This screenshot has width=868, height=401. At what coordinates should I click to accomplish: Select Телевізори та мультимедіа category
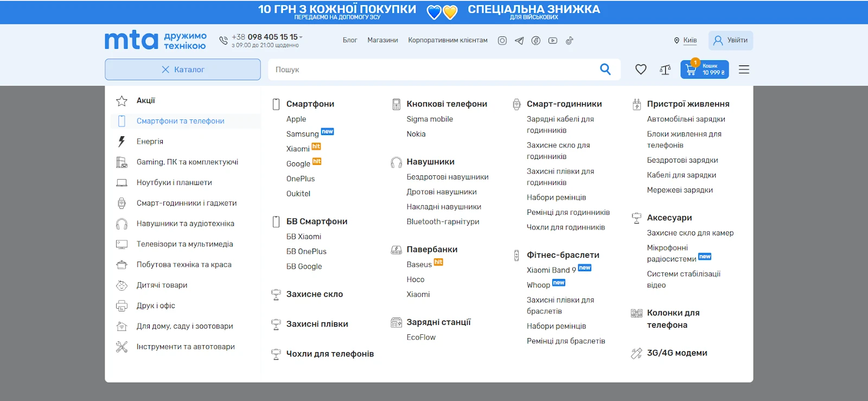186,244
